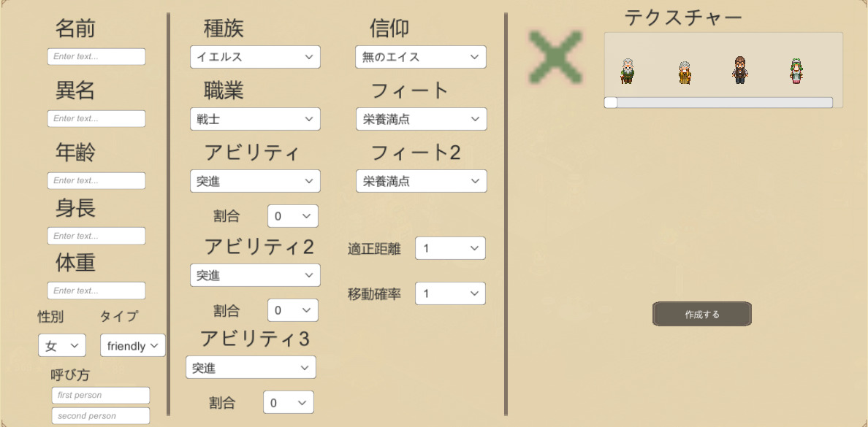The width and height of the screenshot is (868, 427).
Task: Change the タイプ dropdown set to friendly
Action: point(133,346)
